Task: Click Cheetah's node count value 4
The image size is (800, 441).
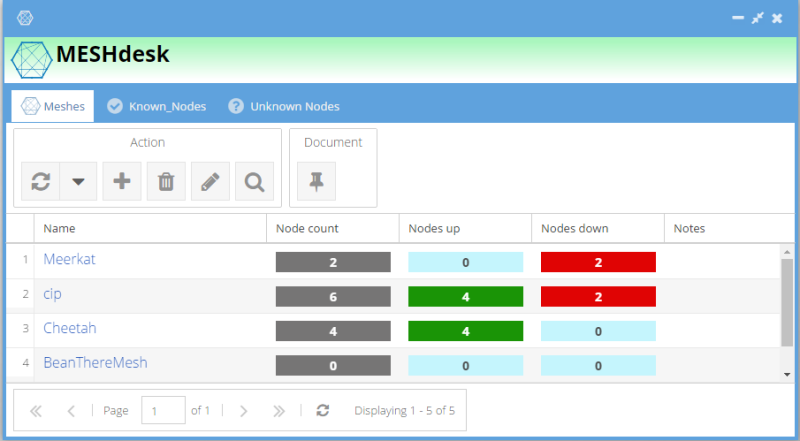Action: click(x=333, y=331)
